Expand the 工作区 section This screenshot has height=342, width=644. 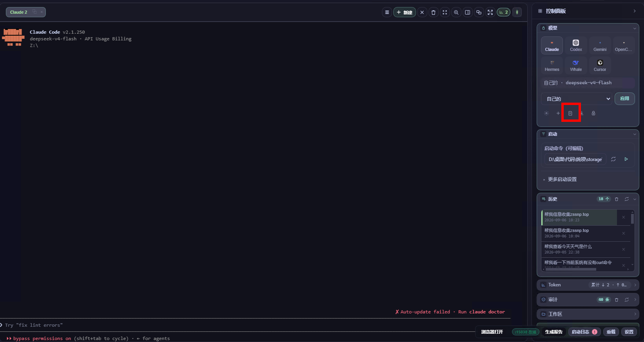[x=588, y=314]
